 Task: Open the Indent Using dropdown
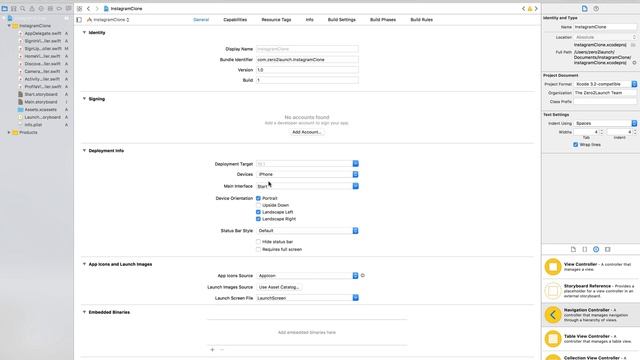[605, 123]
